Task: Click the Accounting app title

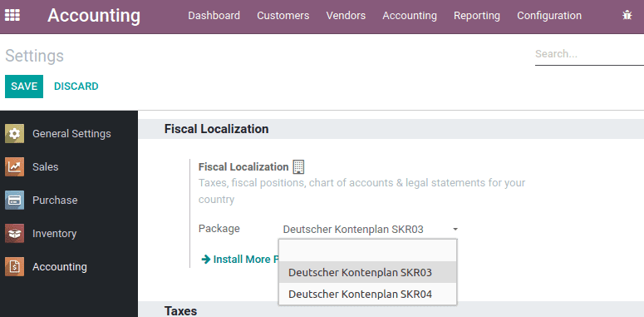Action: pos(94,16)
